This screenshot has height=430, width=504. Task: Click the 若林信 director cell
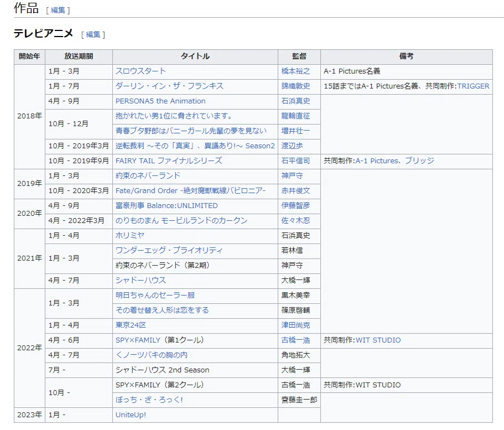(299, 251)
